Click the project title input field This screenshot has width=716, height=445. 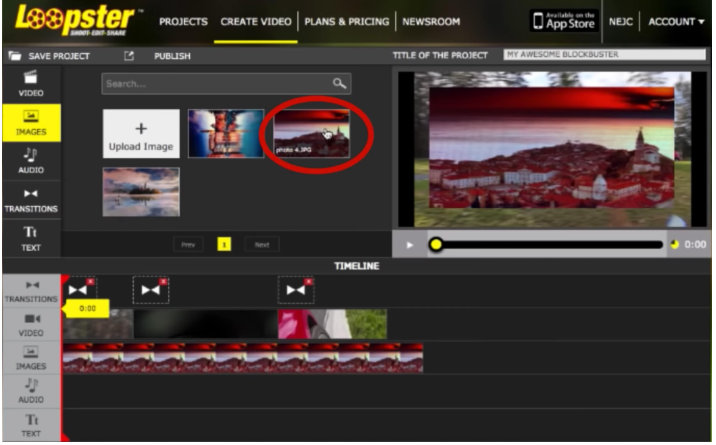click(x=605, y=55)
